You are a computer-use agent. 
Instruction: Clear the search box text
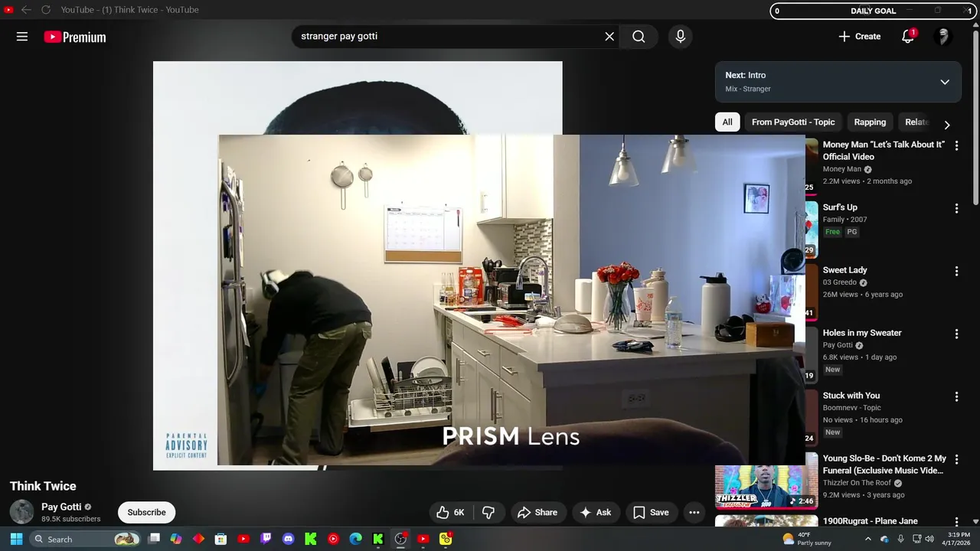pos(609,37)
